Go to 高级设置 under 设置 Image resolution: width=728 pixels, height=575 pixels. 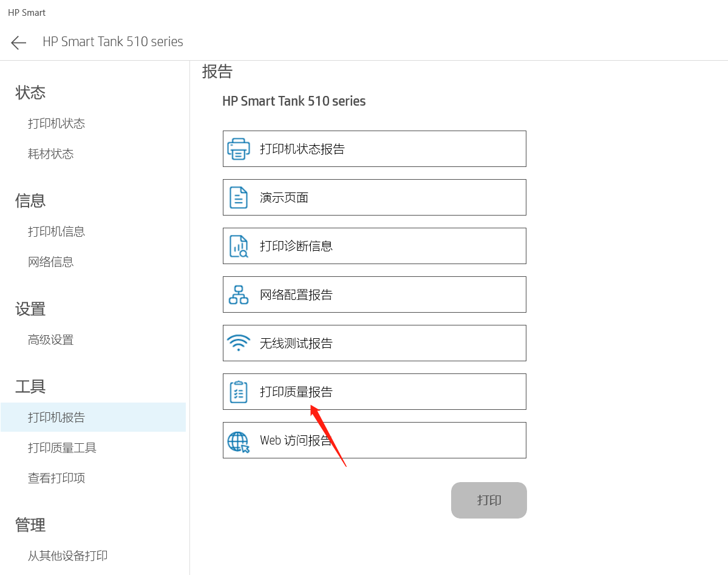(50, 339)
